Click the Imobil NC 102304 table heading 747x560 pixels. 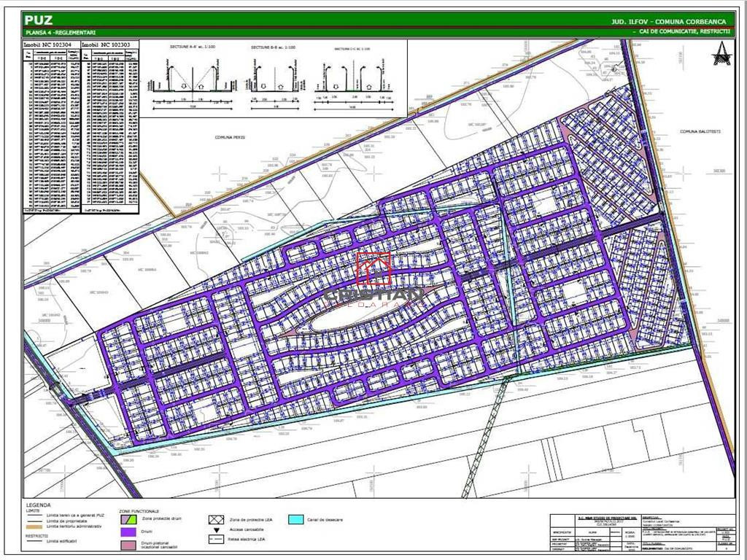pos(53,44)
